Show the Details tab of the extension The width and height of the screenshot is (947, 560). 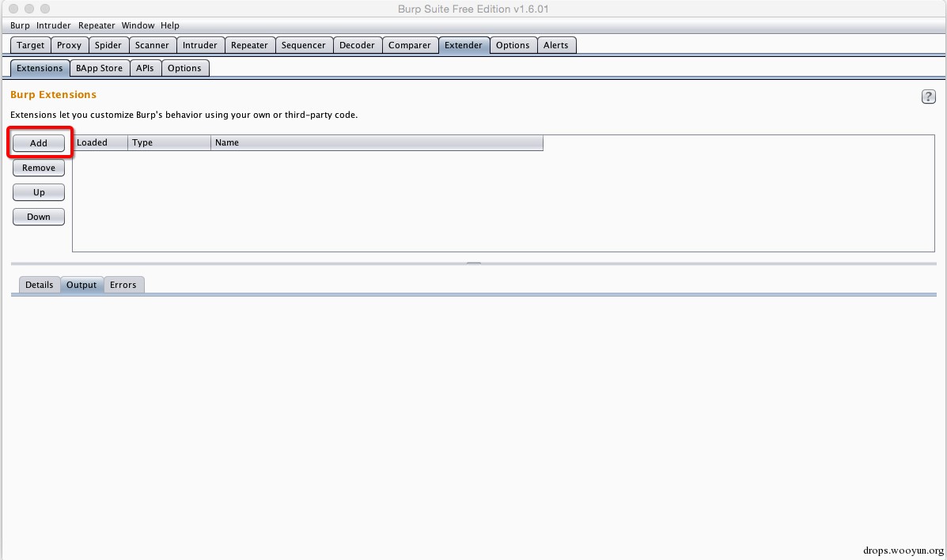click(x=40, y=285)
